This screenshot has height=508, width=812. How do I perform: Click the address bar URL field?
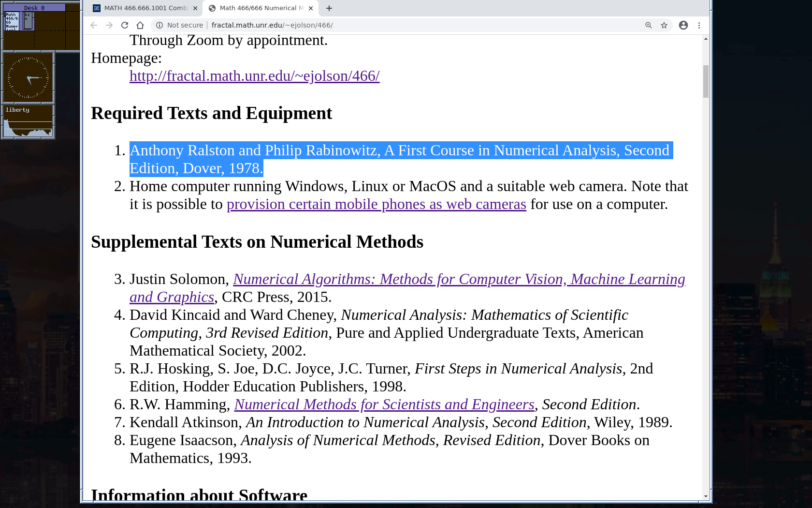(x=387, y=25)
